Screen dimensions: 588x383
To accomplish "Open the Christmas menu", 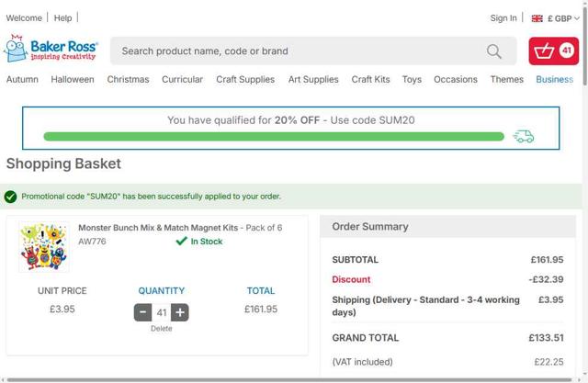I will (128, 80).
